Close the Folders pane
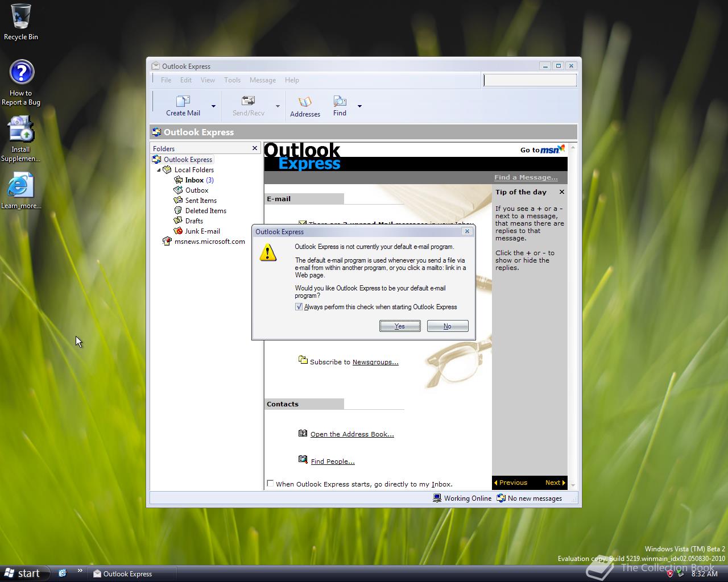728x582 pixels. pos(255,148)
